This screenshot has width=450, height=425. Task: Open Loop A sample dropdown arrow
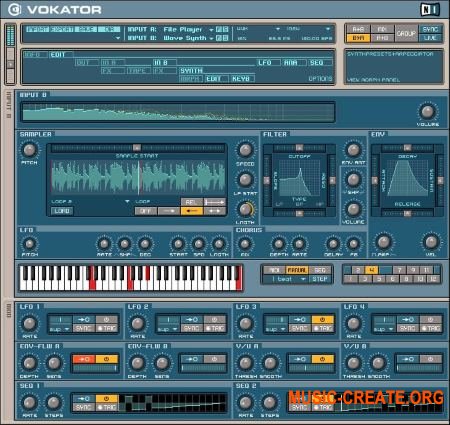click(127, 202)
